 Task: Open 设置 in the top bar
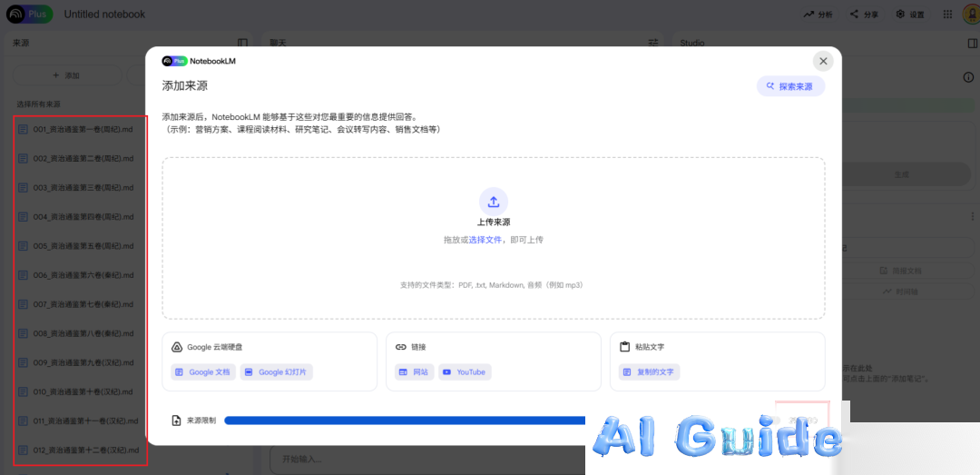click(x=909, y=15)
